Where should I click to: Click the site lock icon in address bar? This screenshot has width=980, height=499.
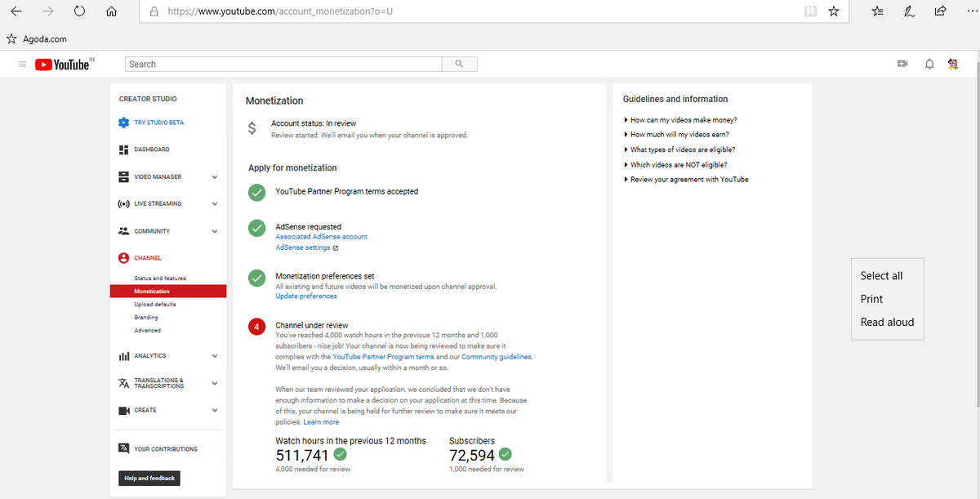[x=154, y=12]
